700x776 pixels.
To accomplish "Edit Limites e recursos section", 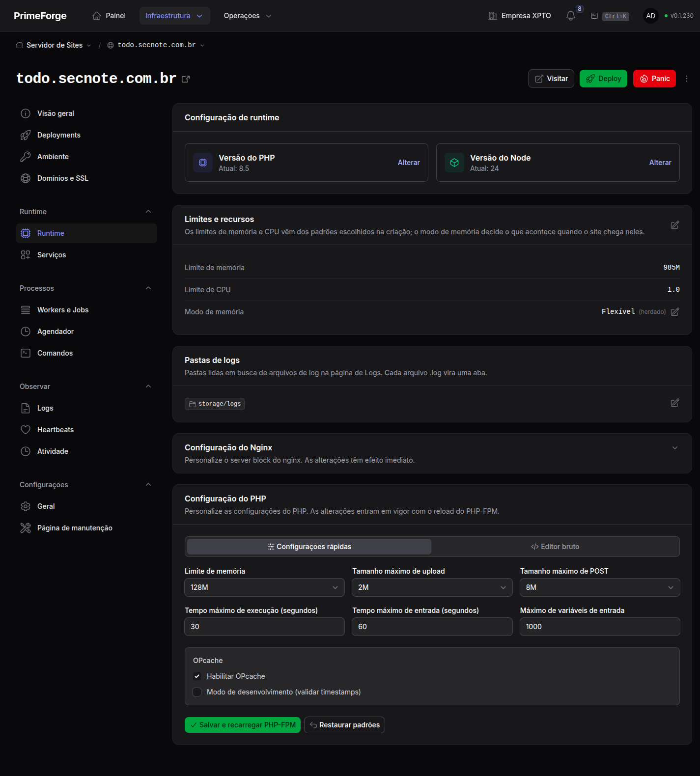I will coord(675,225).
